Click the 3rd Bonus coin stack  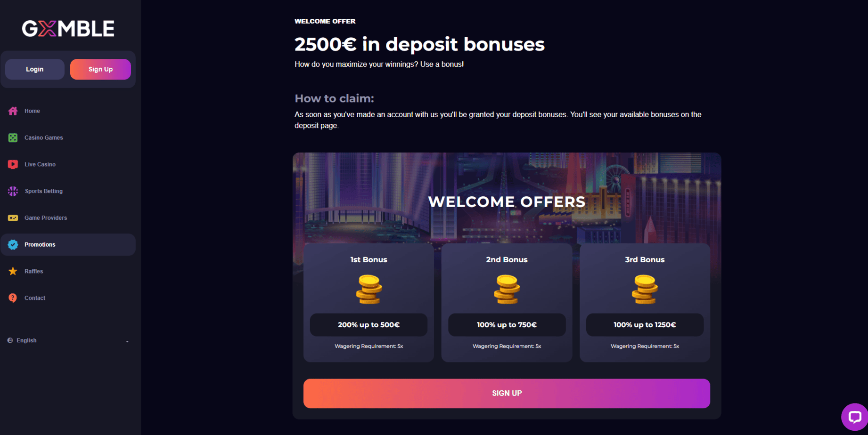pyautogui.click(x=644, y=290)
